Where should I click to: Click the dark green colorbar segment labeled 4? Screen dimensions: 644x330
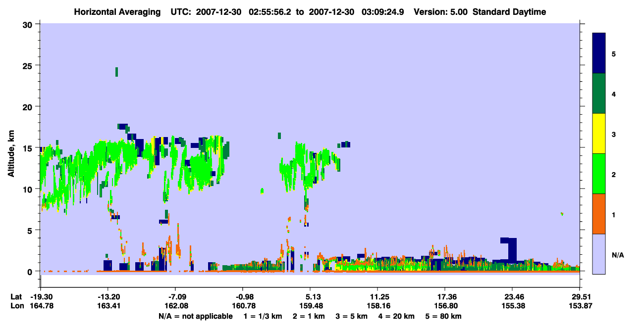pos(599,94)
